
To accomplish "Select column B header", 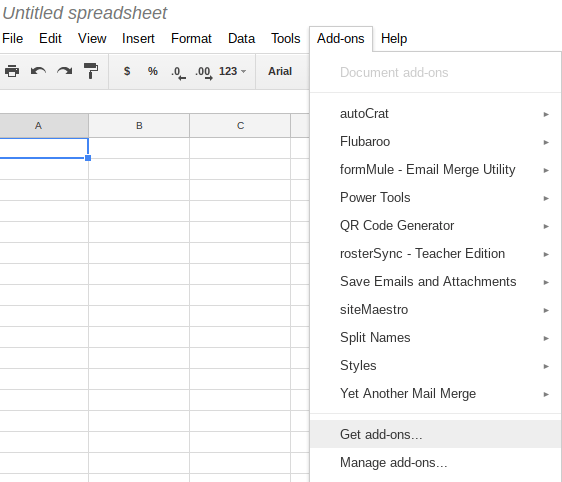I will tap(139, 125).
